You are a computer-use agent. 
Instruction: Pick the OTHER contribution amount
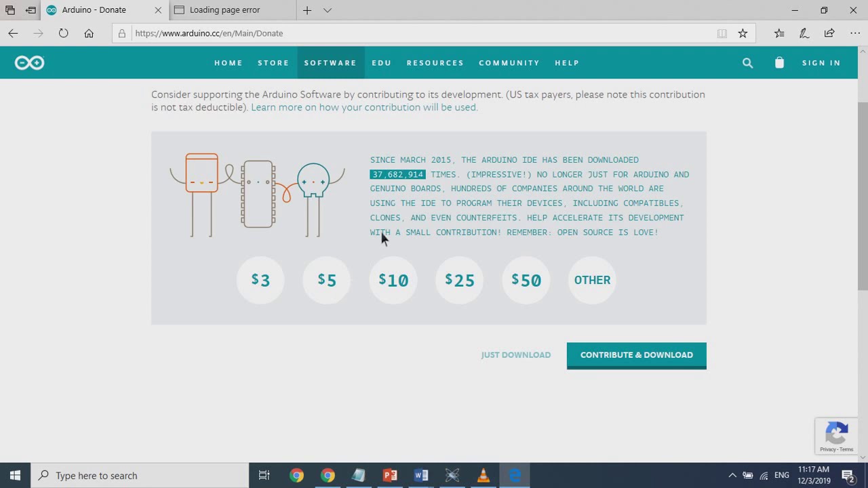click(593, 280)
